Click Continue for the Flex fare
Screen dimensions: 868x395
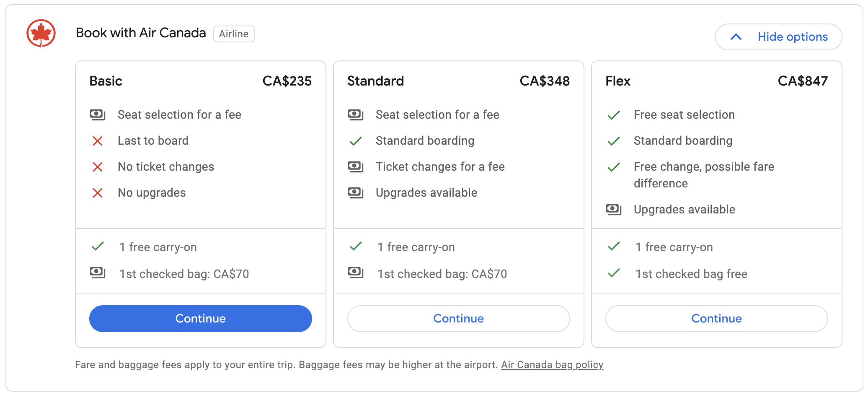point(716,319)
